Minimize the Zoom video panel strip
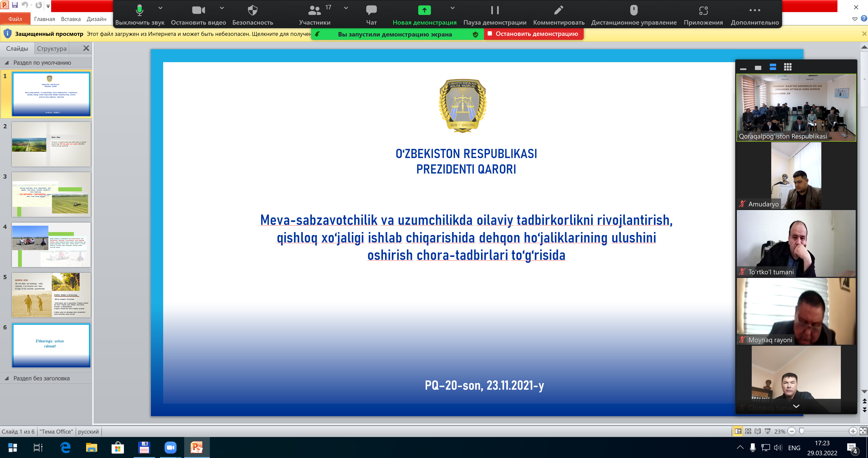 (x=743, y=68)
